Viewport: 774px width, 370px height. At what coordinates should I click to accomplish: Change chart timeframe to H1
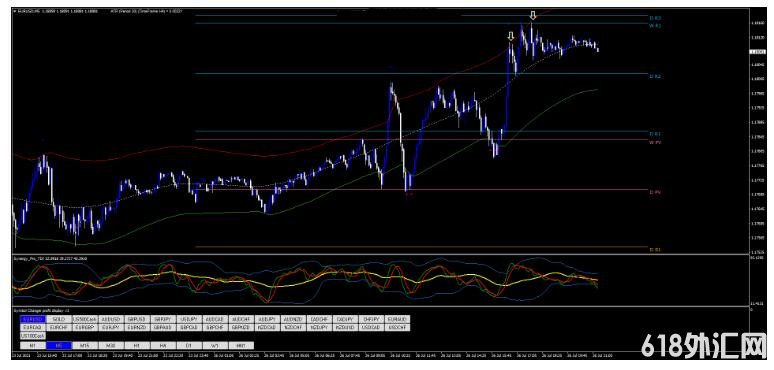(137, 345)
